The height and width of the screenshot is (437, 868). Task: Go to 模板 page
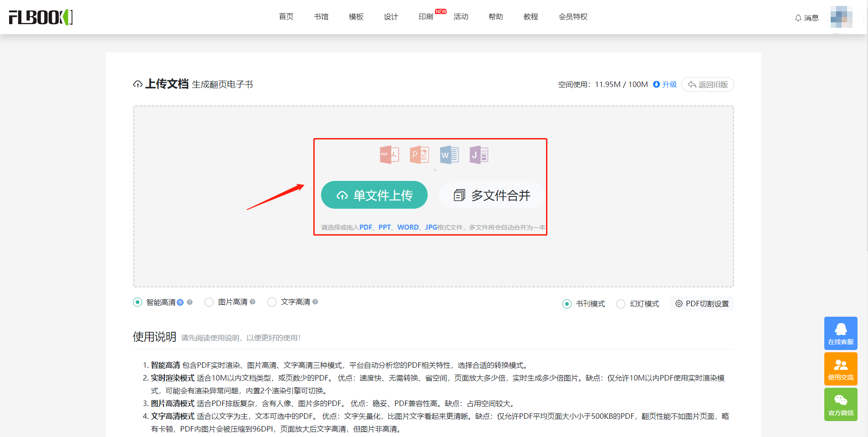[356, 17]
